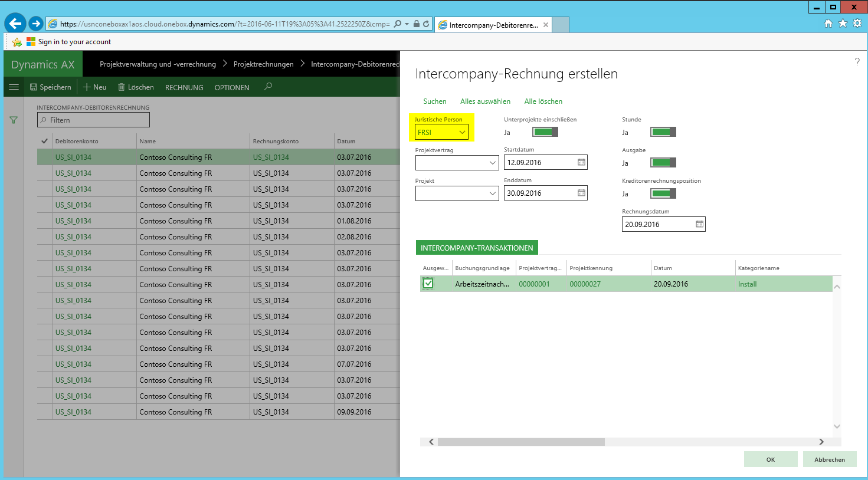Uncheck the selected transaction row checkbox
868x480 pixels.
coord(428,284)
